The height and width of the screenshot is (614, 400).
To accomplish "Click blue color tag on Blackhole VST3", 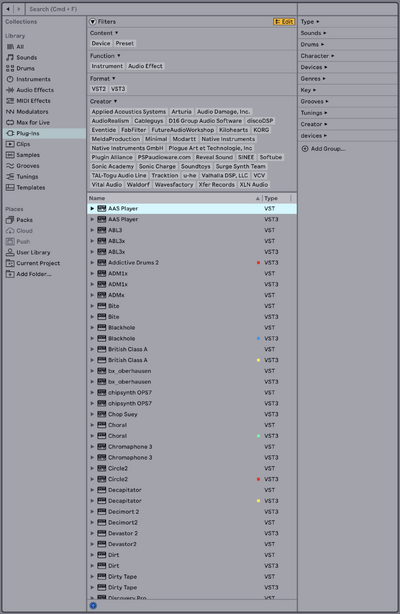I will pos(258,338).
